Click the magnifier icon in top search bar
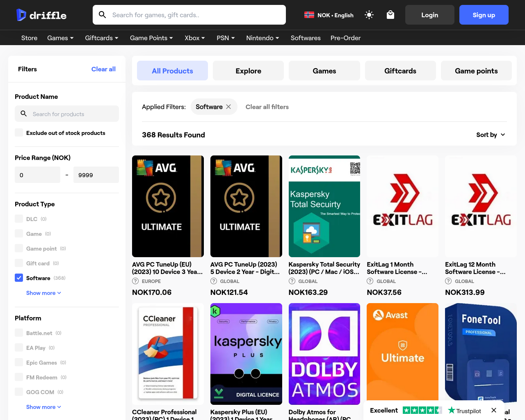Viewport: 525px width, 420px height. pyautogui.click(x=103, y=15)
